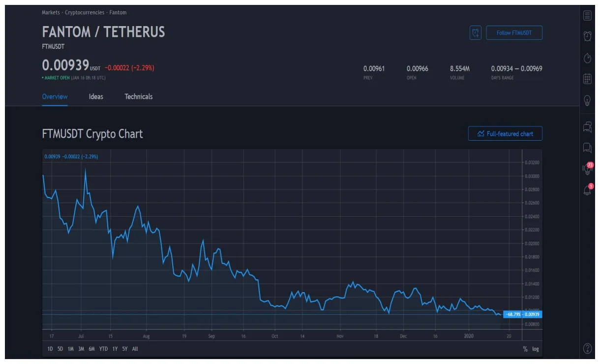Select the 1Y chart range

tap(114, 348)
